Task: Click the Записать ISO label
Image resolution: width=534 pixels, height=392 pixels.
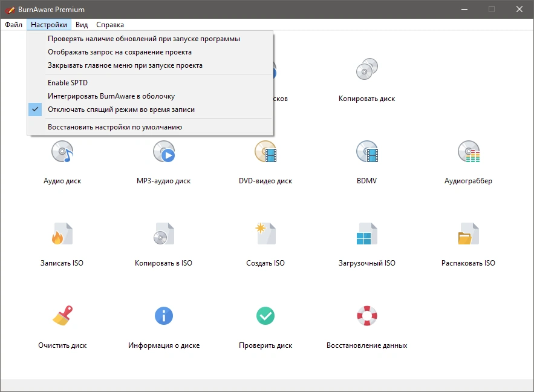Action: pos(62,263)
